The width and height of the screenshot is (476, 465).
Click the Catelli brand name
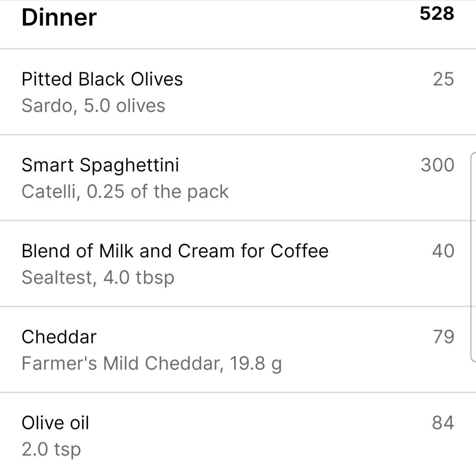pyautogui.click(x=50, y=192)
